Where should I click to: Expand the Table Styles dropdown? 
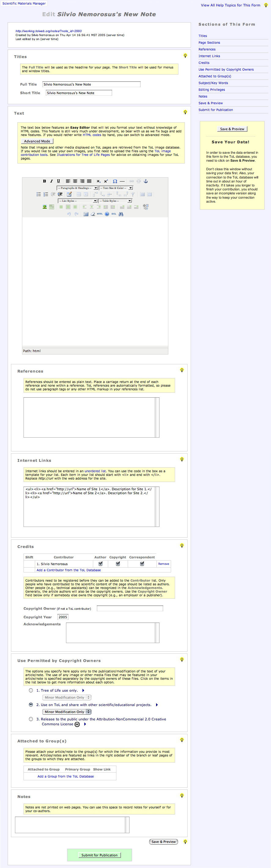(x=115, y=201)
